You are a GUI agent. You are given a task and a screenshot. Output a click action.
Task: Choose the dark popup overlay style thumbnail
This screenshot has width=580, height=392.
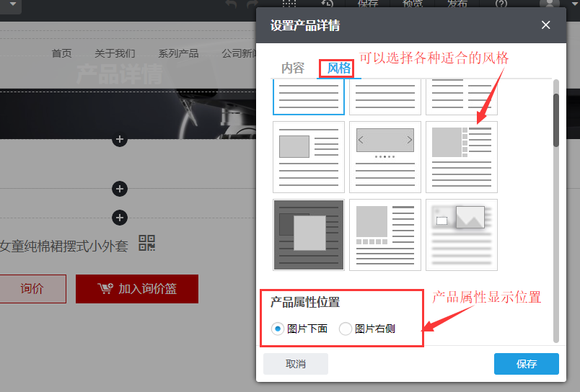point(309,235)
